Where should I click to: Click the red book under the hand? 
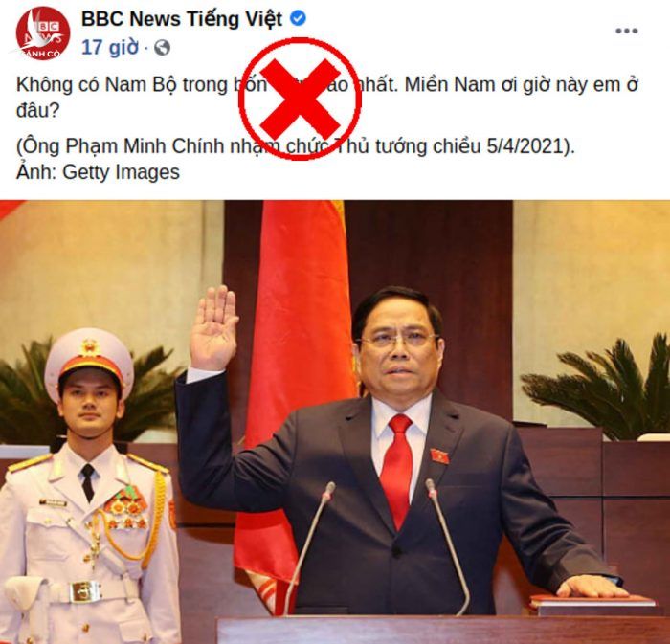click(592, 601)
